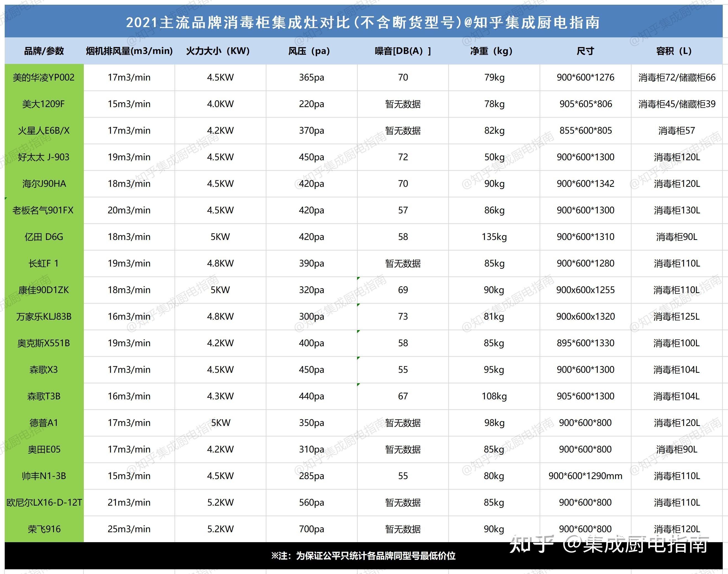728x574 pixels.
Task: Click the 万家乐KLJ83B brand cell
Action: coord(44,316)
